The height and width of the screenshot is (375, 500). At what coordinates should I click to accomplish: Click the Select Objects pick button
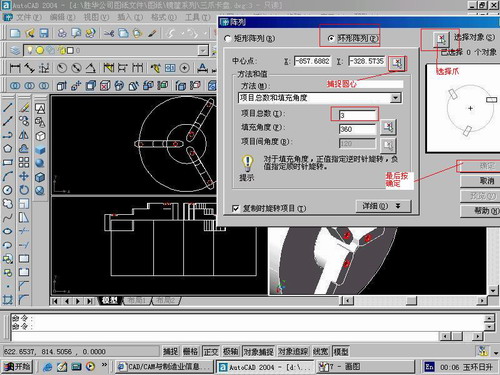point(441,39)
